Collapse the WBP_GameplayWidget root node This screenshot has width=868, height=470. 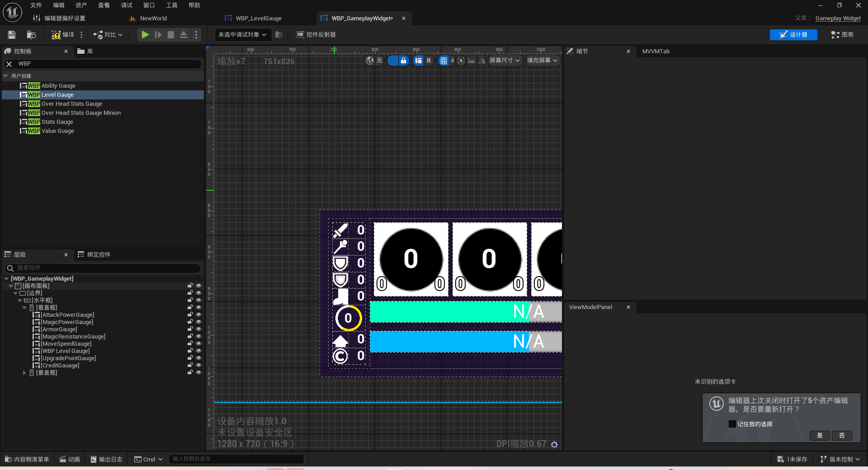[6, 279]
